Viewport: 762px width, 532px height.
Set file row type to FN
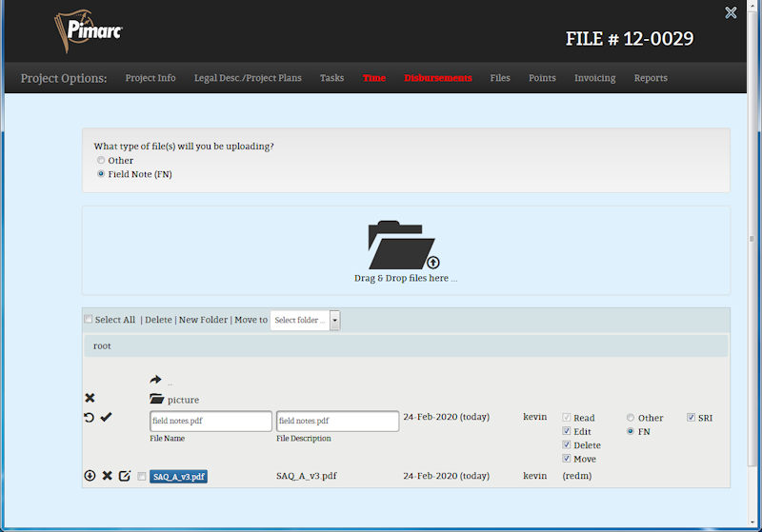(x=631, y=430)
